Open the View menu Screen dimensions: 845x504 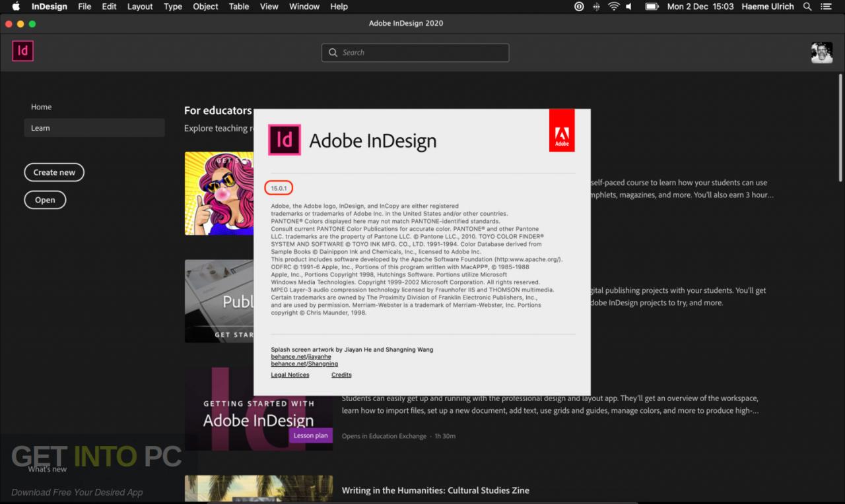[x=269, y=7]
